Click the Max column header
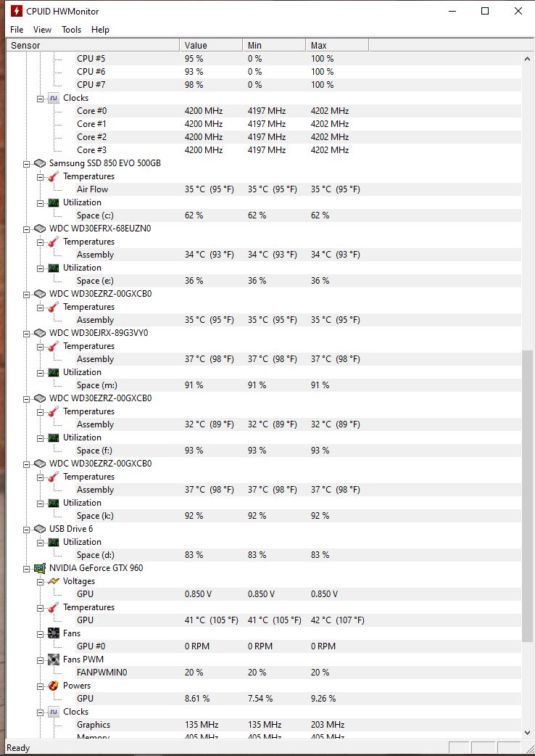 (x=336, y=46)
